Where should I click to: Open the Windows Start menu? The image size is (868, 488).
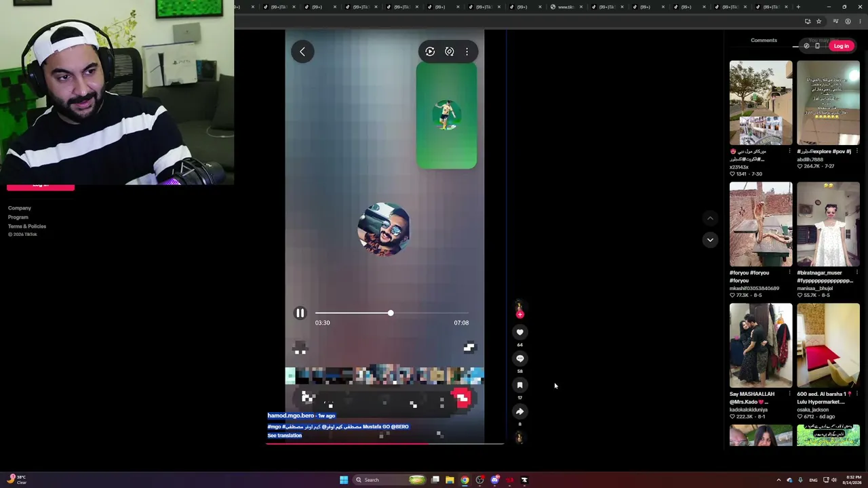(344, 480)
